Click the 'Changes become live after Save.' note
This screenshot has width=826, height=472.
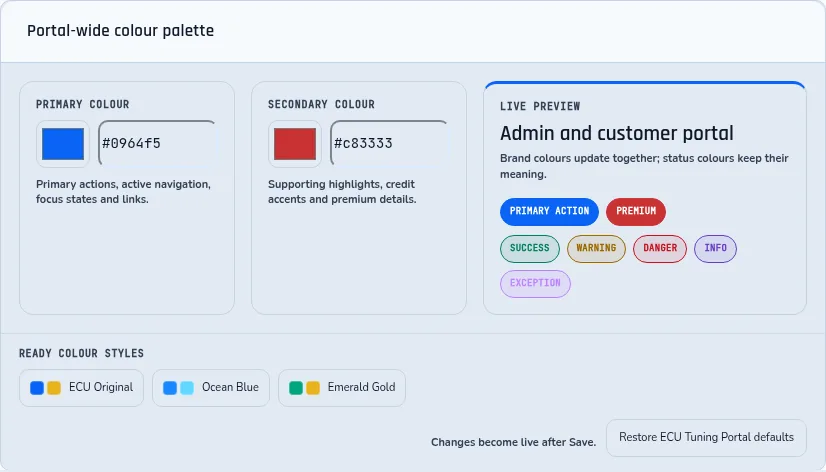click(x=514, y=442)
